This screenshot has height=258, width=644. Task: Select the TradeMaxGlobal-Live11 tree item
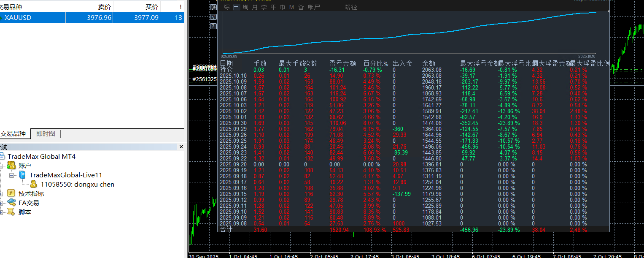pyautogui.click(x=66, y=175)
